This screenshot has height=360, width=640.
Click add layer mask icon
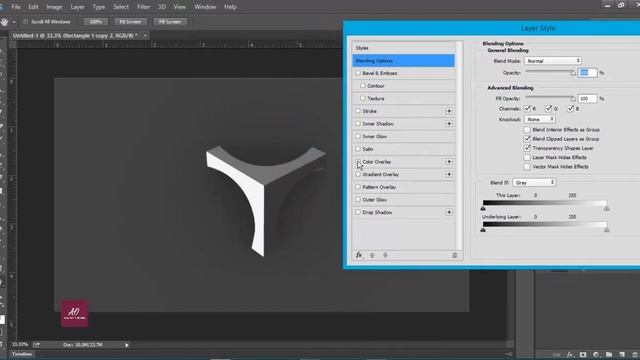583,355
